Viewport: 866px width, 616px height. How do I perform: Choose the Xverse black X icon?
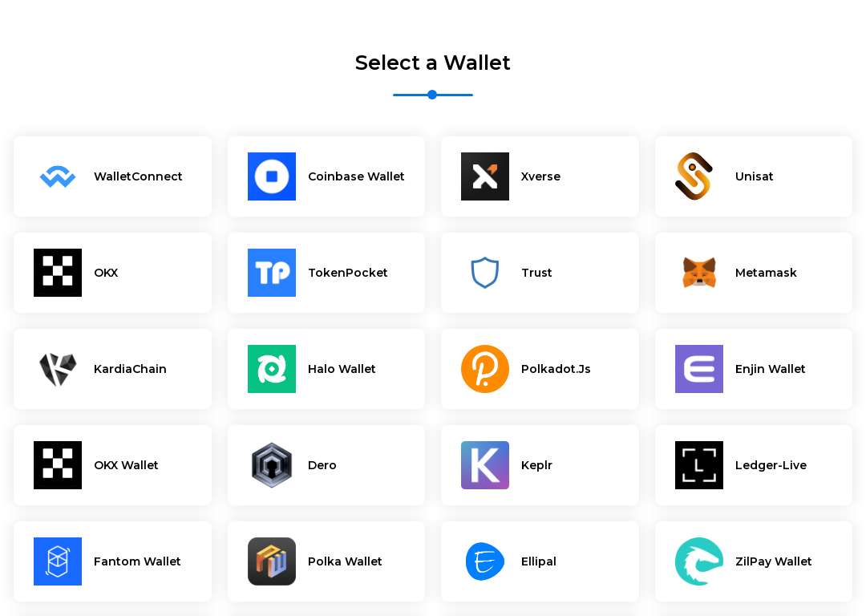pos(485,176)
